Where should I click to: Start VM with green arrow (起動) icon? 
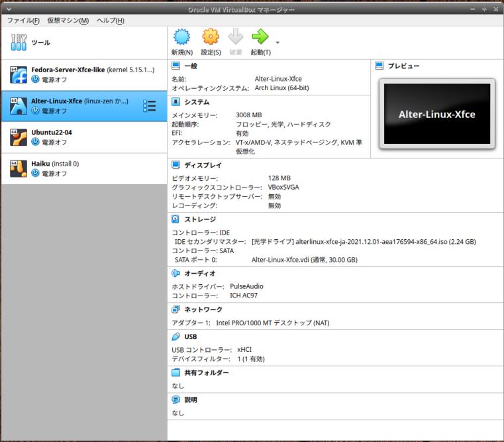pos(260,36)
